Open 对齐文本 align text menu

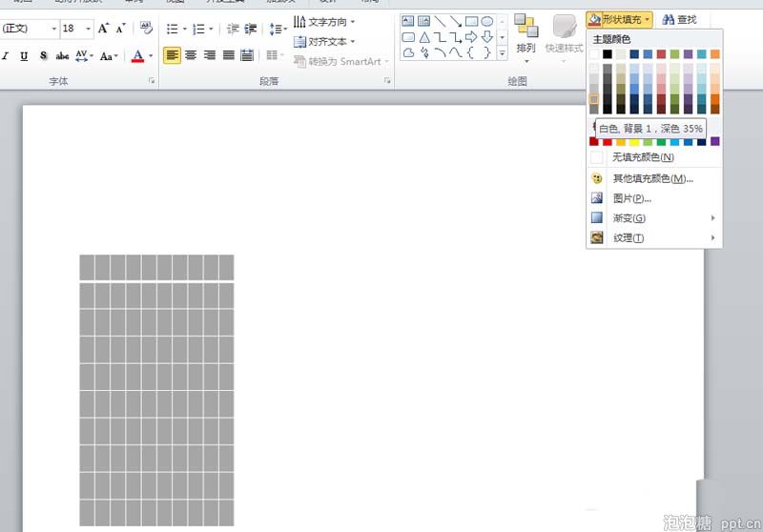tap(324, 42)
